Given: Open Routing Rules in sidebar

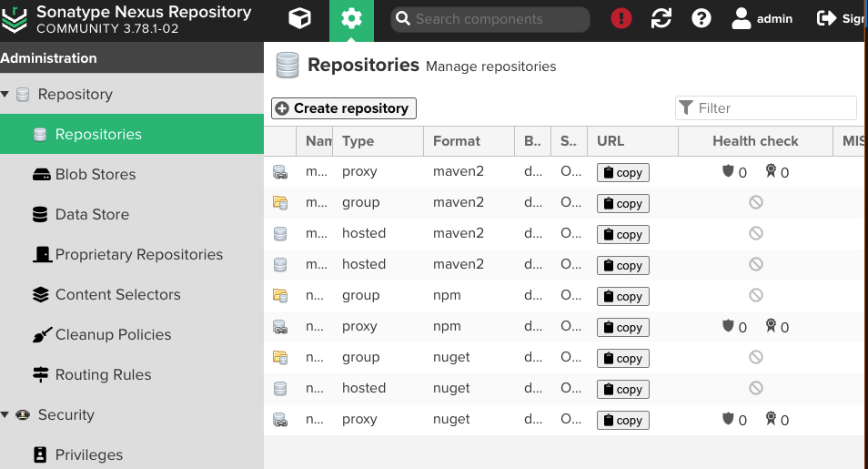Looking at the screenshot, I should (x=132, y=375).
